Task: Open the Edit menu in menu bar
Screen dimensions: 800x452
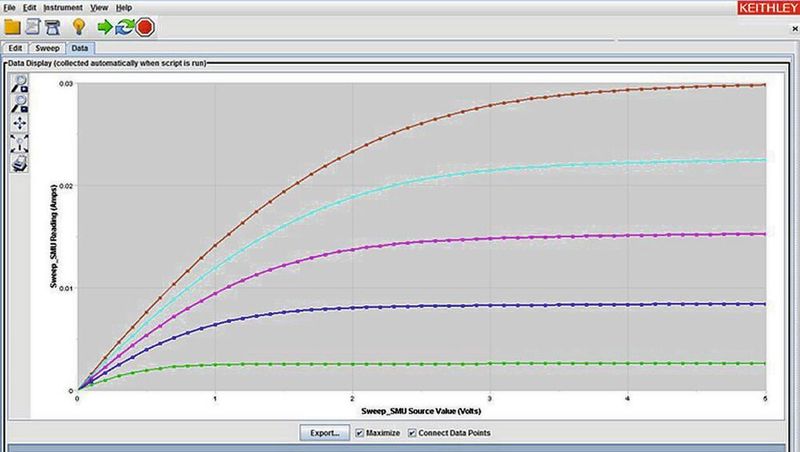Action: pyautogui.click(x=30, y=8)
